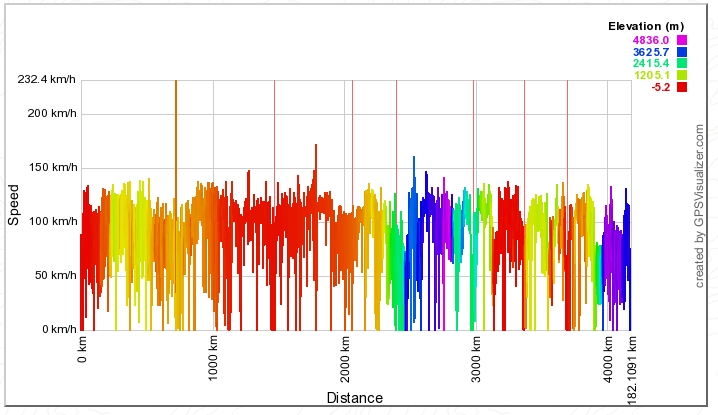This screenshot has height=415, width=718.
Task: Select the blue 3625.7 elevation swatch
Action: [682, 51]
